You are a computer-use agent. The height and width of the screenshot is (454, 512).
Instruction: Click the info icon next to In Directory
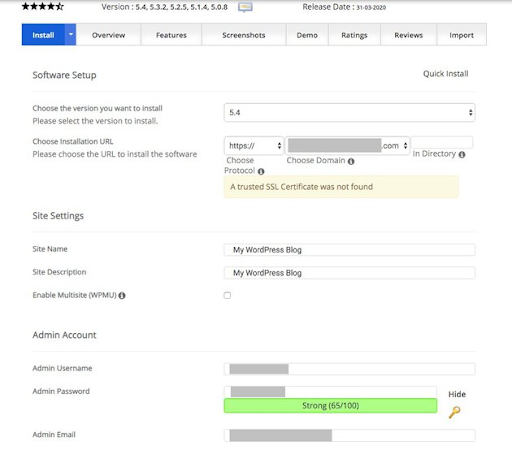click(x=462, y=155)
